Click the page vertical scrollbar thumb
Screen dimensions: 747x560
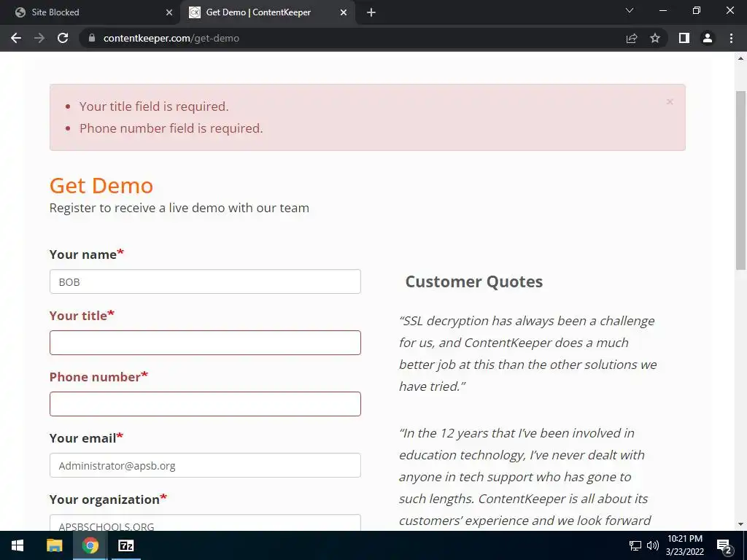741,180
